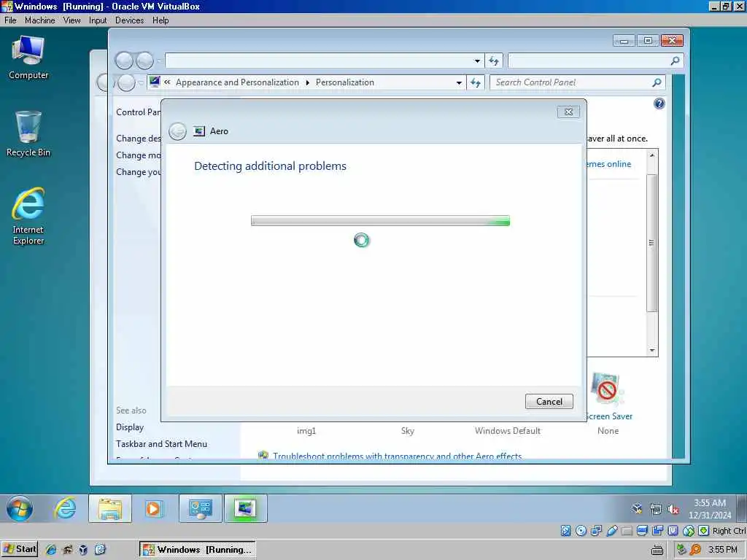
Task: Close the Aero troubleshooter dialog
Action: click(x=568, y=112)
